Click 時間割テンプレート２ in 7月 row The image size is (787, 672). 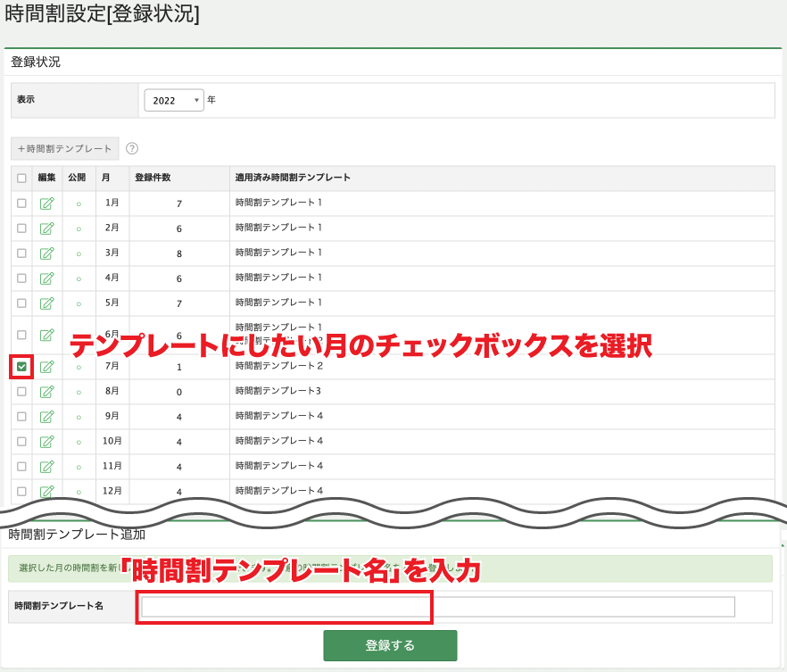coord(279,366)
